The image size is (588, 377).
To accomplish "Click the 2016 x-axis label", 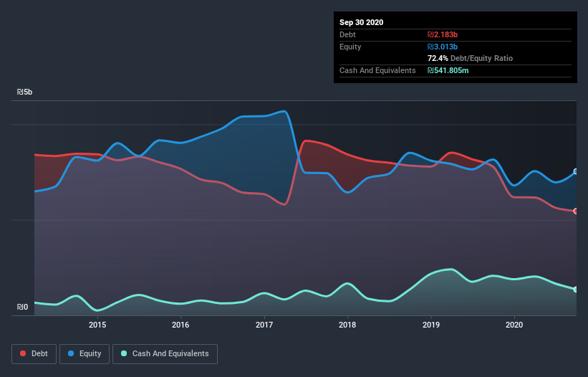I will (180, 325).
